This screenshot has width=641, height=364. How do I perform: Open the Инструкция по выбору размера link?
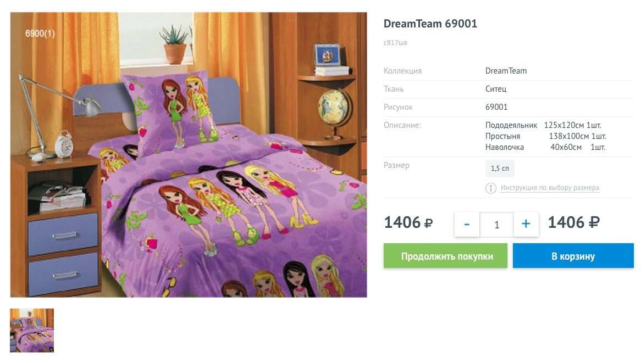(550, 187)
